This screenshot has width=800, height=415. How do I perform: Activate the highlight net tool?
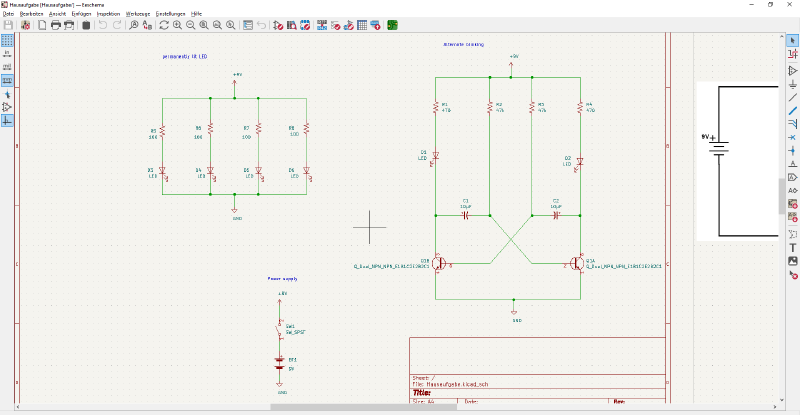click(792, 54)
